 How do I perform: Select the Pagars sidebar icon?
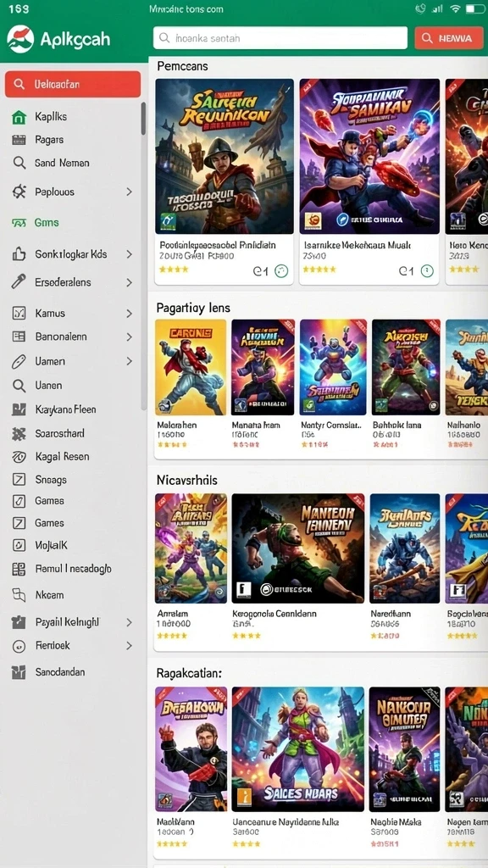click(x=19, y=140)
